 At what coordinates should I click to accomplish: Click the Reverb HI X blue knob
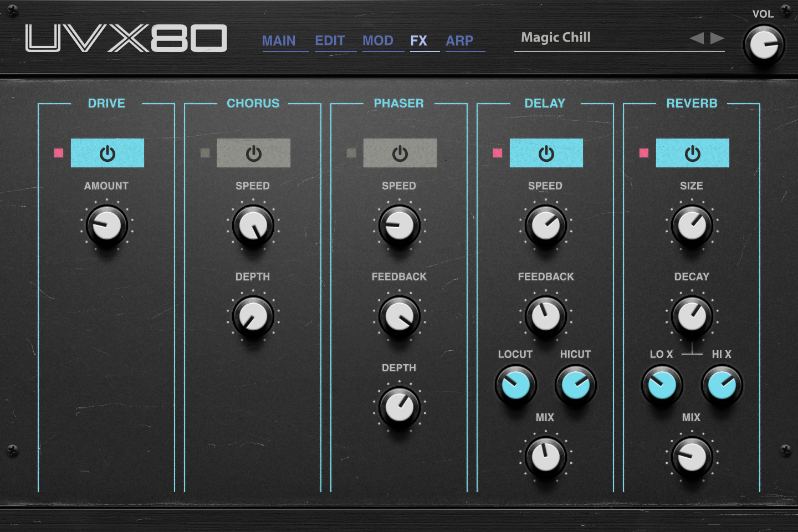click(722, 385)
